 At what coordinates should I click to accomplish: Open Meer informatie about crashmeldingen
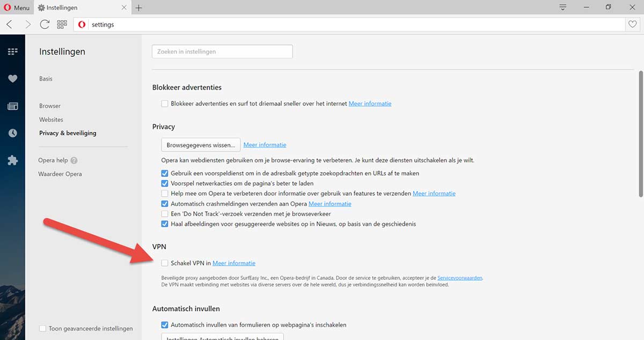click(x=330, y=204)
